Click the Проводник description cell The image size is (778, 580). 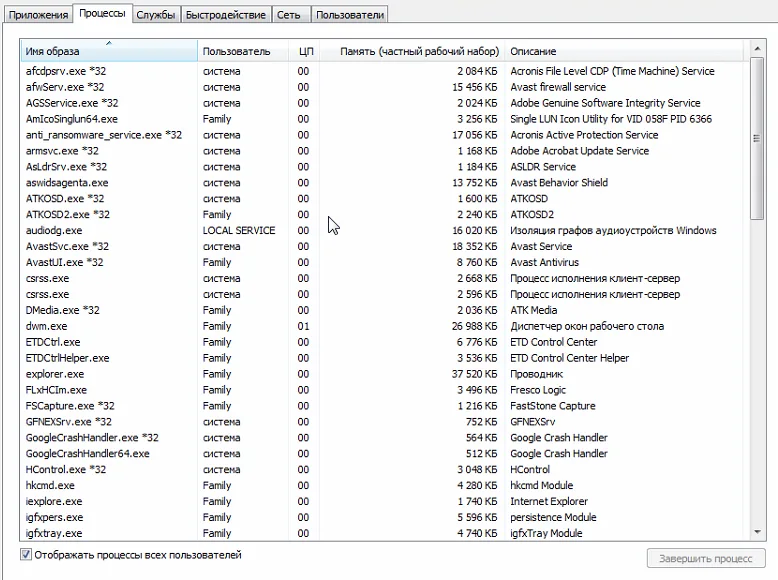point(536,374)
